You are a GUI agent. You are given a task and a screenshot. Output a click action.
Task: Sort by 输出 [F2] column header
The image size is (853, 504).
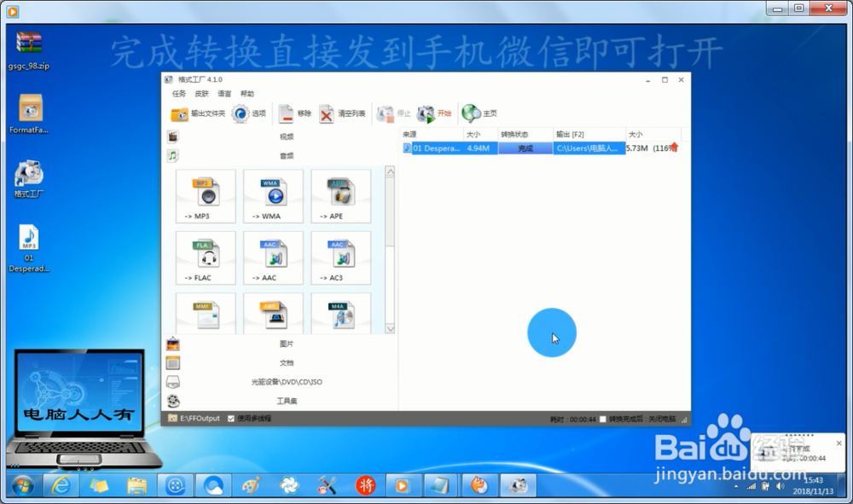[589, 134]
